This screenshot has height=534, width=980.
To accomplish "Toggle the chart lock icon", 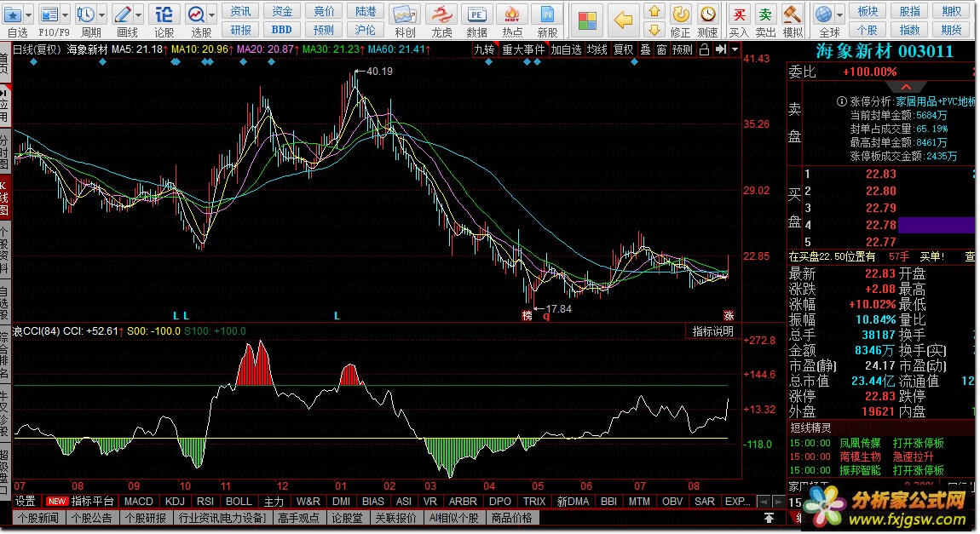I will 704,49.
